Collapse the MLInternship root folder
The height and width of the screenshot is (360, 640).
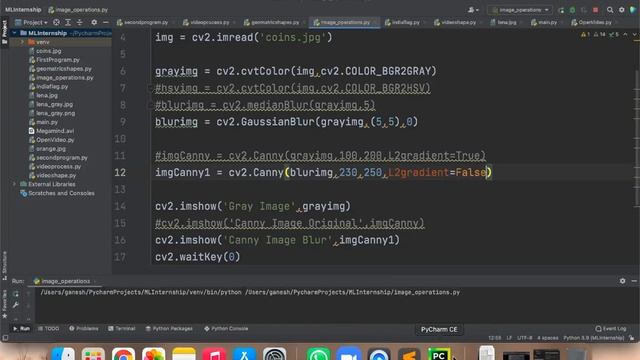click(14, 33)
